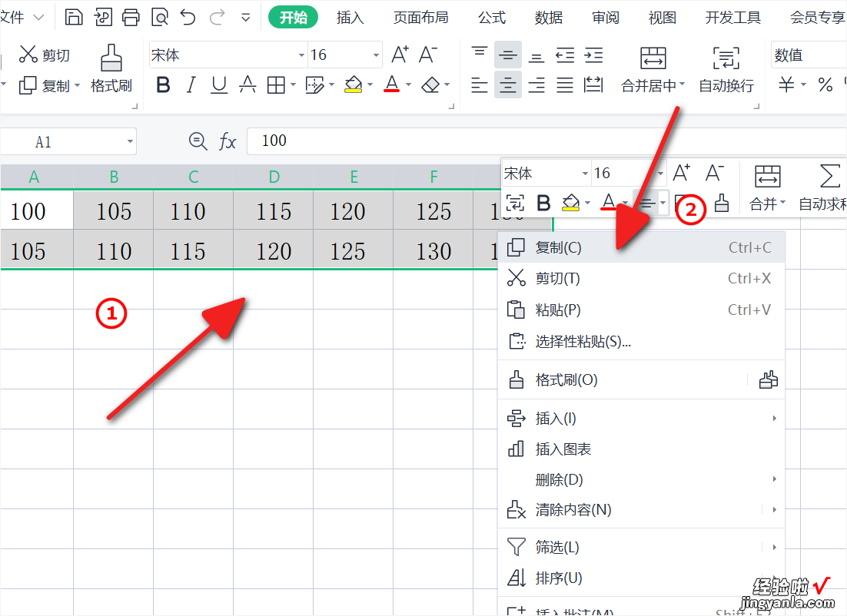847x616 pixels.
Task: Open the ribbon font name dropdown 宋体
Action: [x=301, y=55]
